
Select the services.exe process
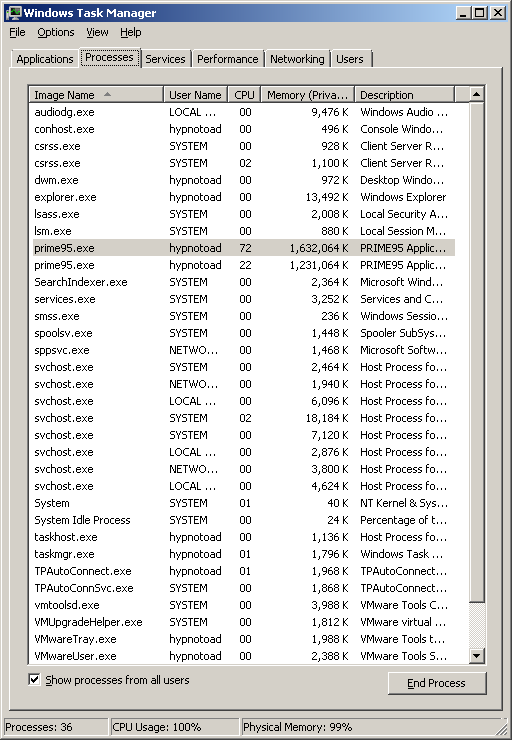pyautogui.click(x=243, y=299)
